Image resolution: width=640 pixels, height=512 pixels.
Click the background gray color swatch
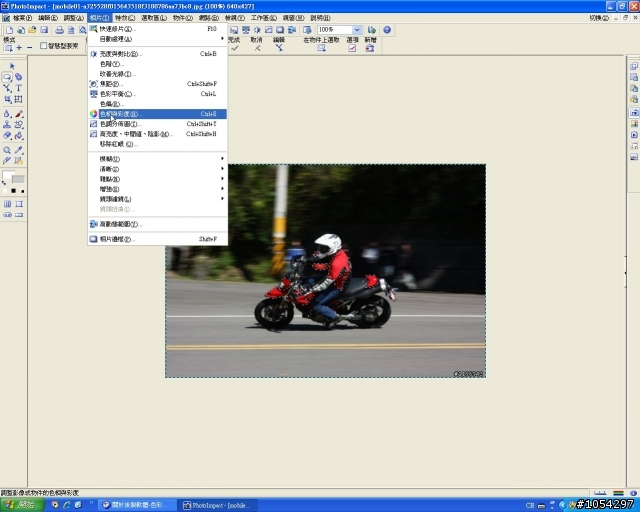18,179
